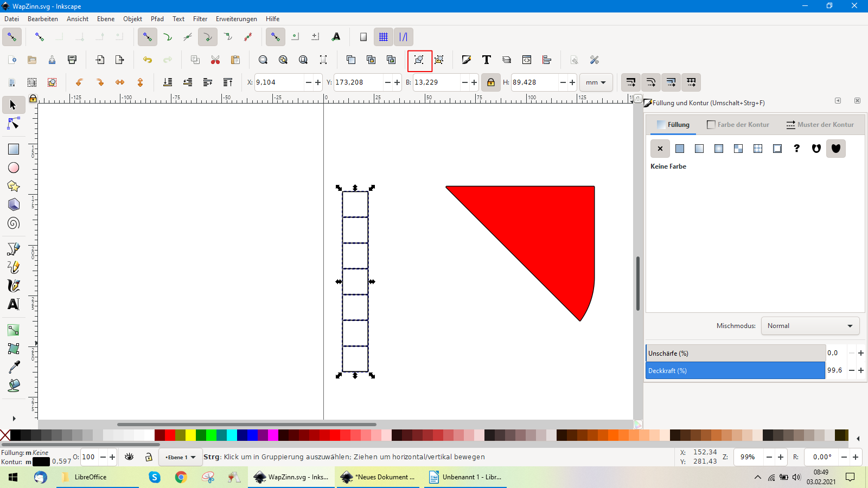Click the X position input field
Viewport: 868px width, 488px height.
(278, 82)
